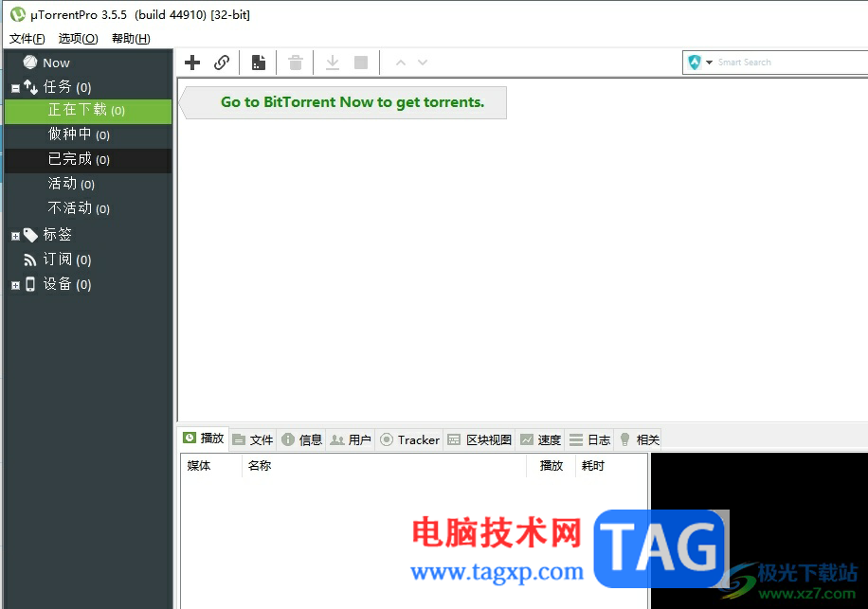This screenshot has width=868, height=609.
Task: Switch to the 速度 tab
Action: (x=541, y=439)
